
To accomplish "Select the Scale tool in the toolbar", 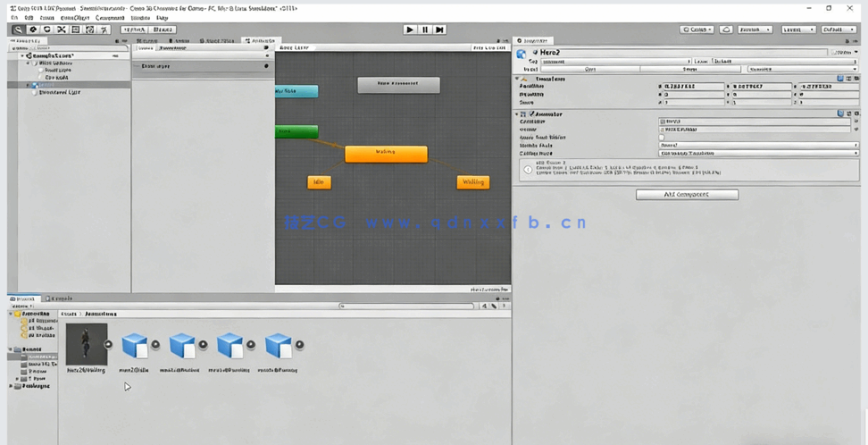I will click(62, 29).
